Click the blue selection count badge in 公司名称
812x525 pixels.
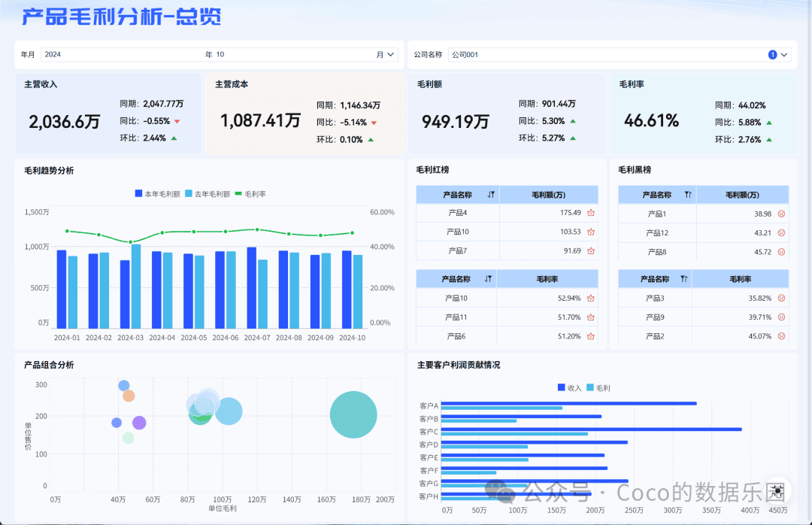(772, 54)
